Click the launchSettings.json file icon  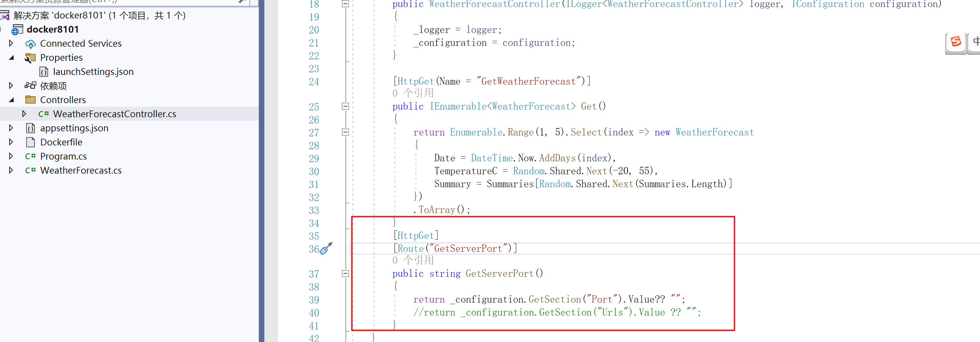pos(44,72)
